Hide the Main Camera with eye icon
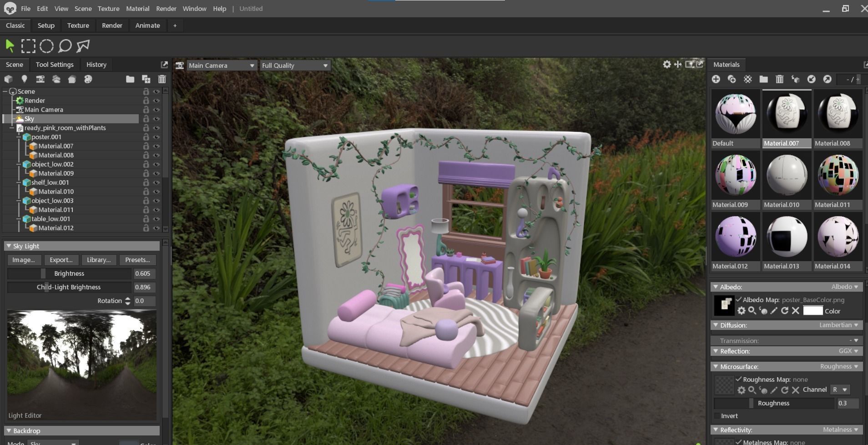This screenshot has width=868, height=445. [x=156, y=110]
